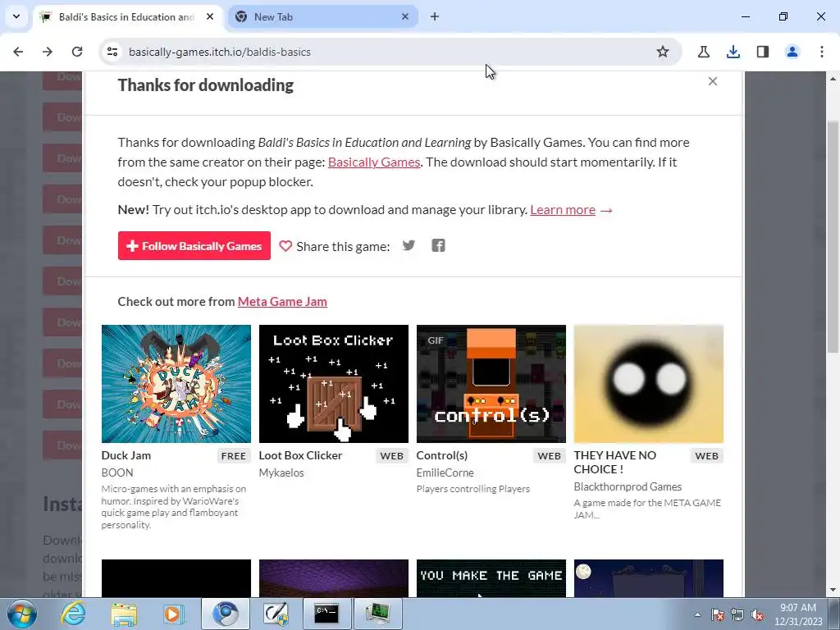Viewport: 840px width, 630px height.
Task: Open the side panel icon
Action: click(763, 52)
